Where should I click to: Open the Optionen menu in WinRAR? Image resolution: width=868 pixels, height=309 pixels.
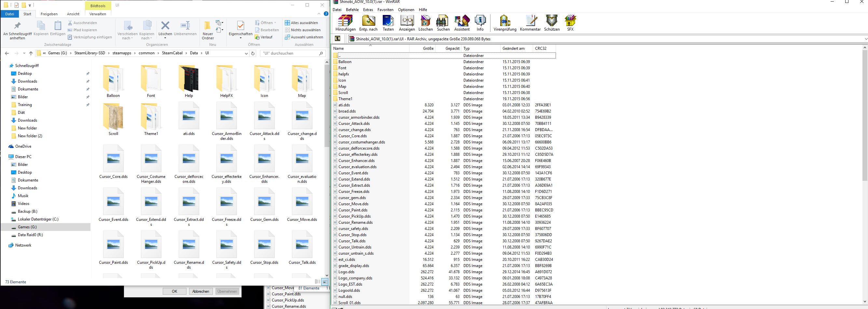(406, 10)
